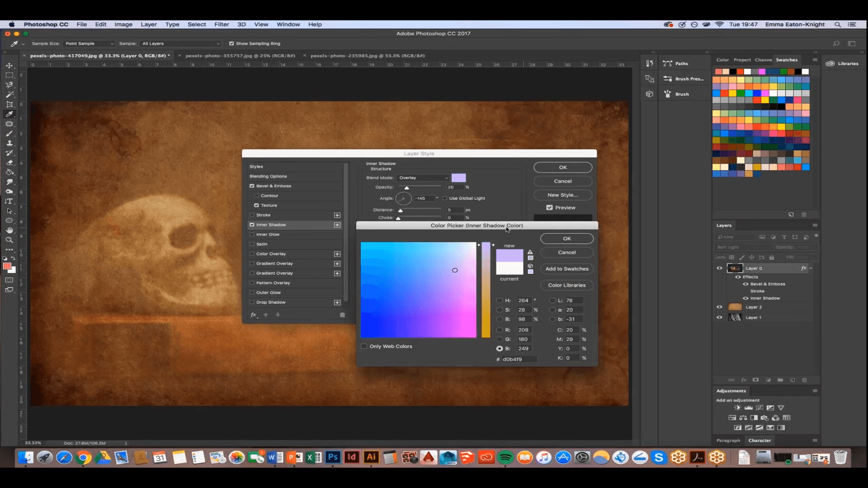Select the Crop tool in toolbar
The height and width of the screenshot is (488, 868).
(x=9, y=103)
